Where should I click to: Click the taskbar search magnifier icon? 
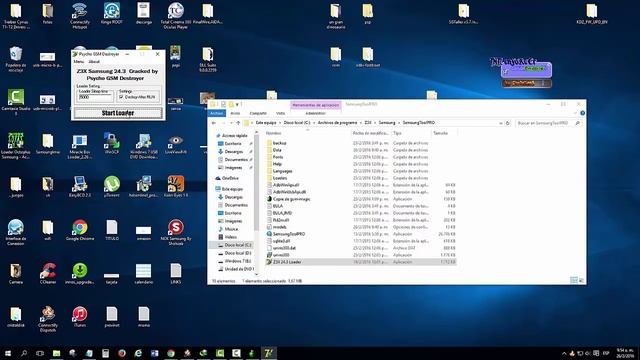point(24,353)
